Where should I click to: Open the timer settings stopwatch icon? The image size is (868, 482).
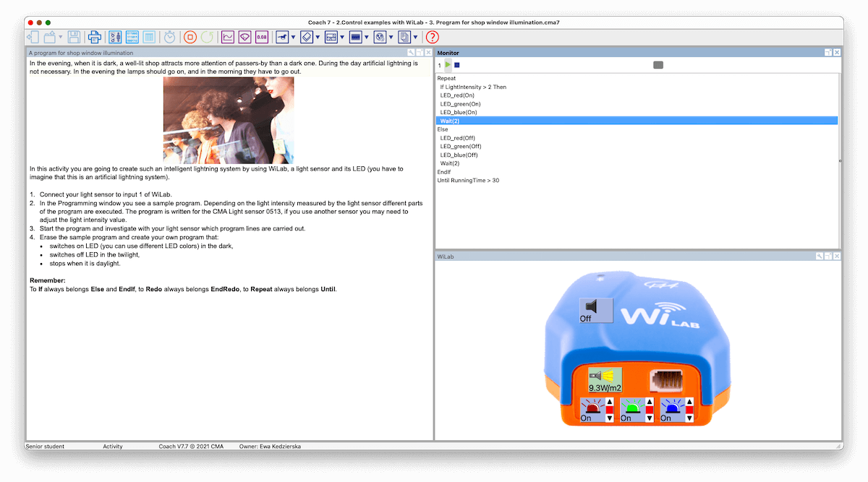[169, 37]
